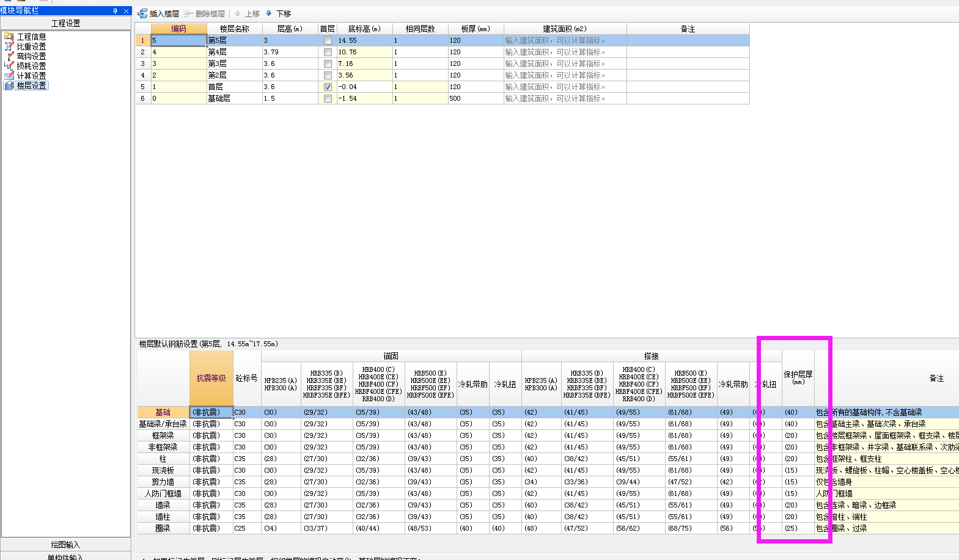Move the floor up with 上移
The height and width of the screenshot is (560, 959).
pyautogui.click(x=248, y=13)
